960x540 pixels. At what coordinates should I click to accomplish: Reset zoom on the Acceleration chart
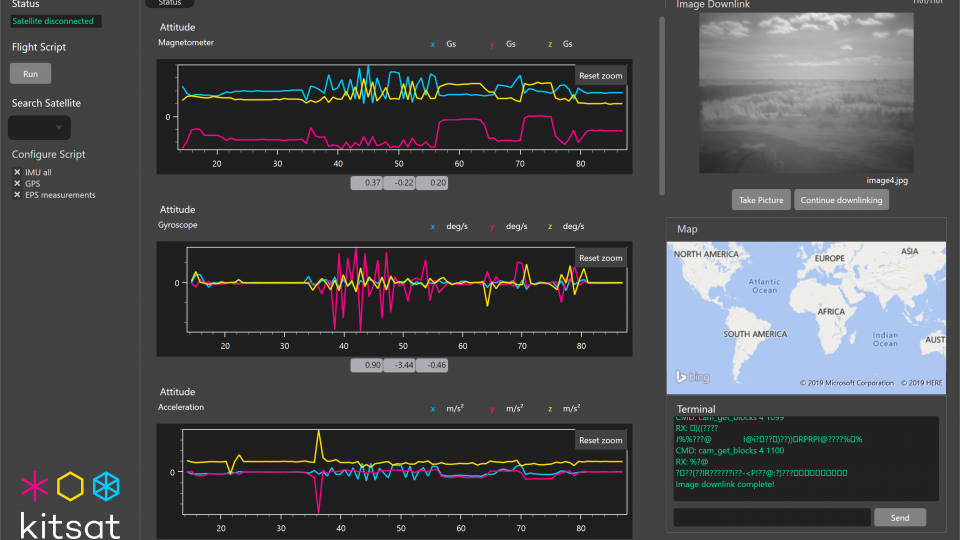(600, 440)
